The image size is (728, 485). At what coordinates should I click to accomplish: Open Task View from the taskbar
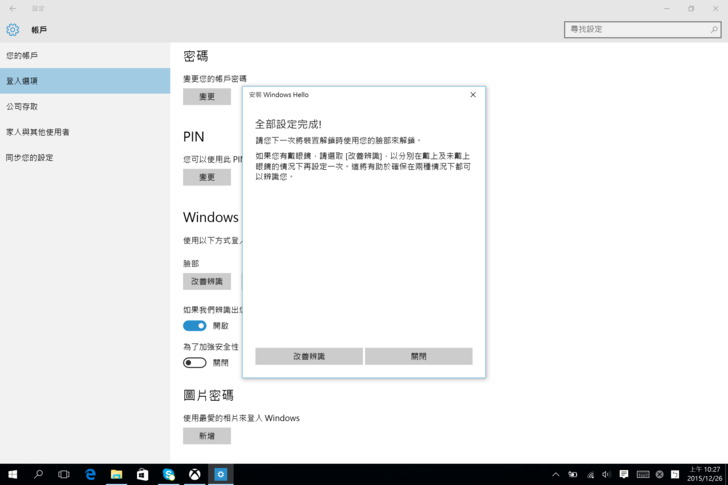point(64,474)
